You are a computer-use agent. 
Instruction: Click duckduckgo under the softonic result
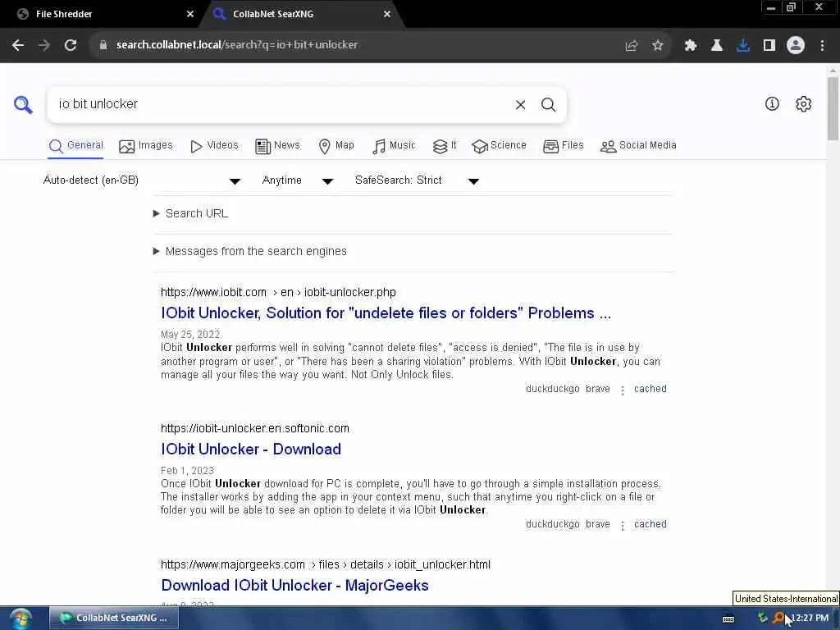point(552,524)
